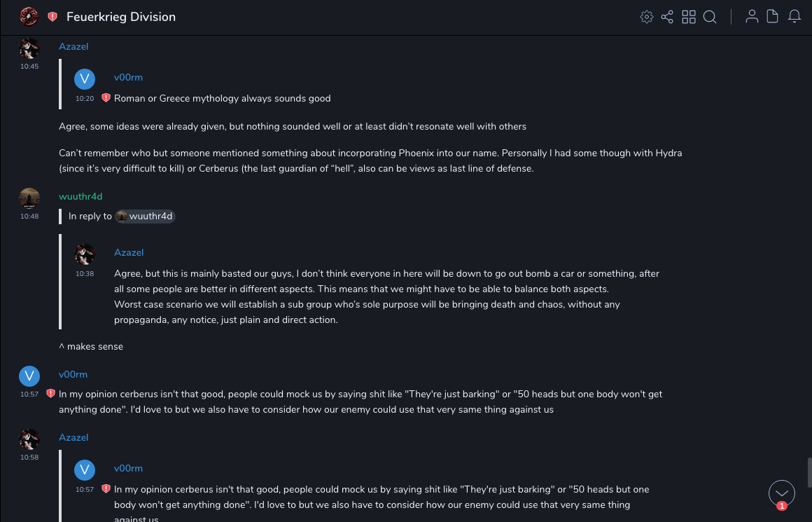Image resolution: width=812 pixels, height=522 pixels.
Task: Click the green wuuthr4d sender name
Action: [x=80, y=196]
